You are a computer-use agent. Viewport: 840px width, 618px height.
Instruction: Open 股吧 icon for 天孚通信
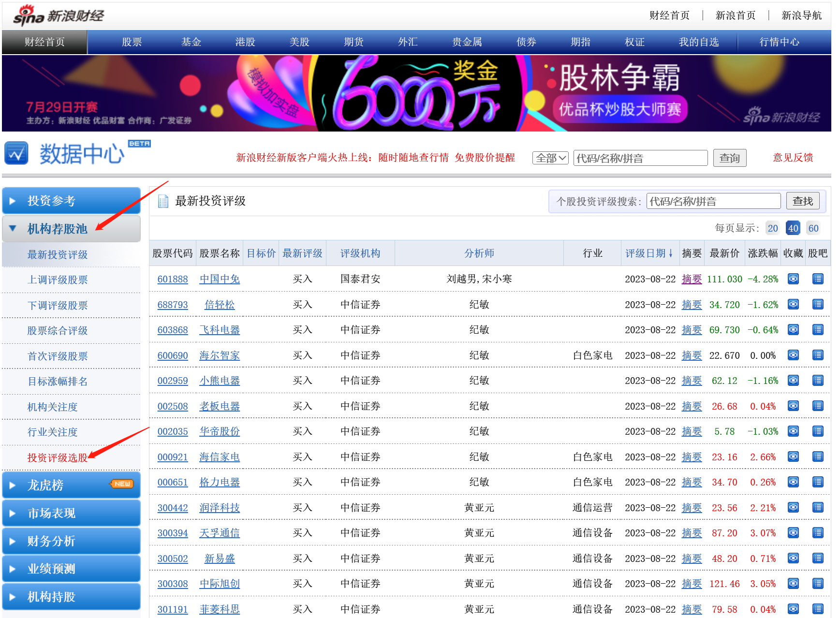[818, 533]
